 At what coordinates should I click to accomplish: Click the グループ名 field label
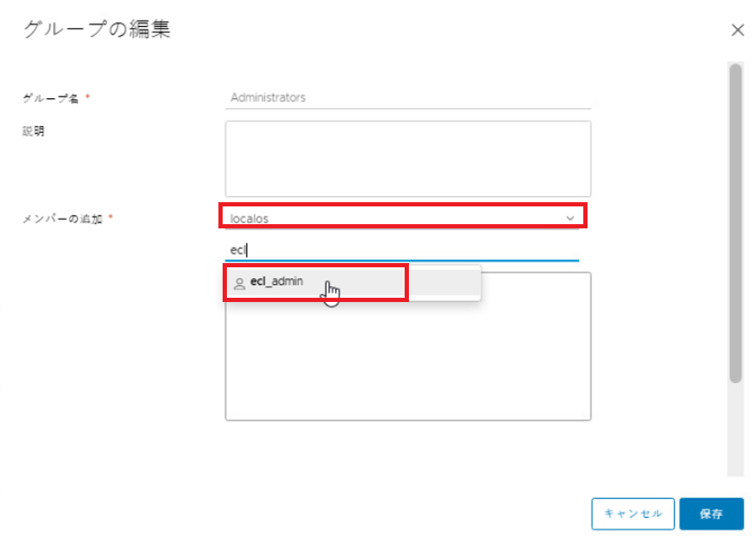coord(51,98)
